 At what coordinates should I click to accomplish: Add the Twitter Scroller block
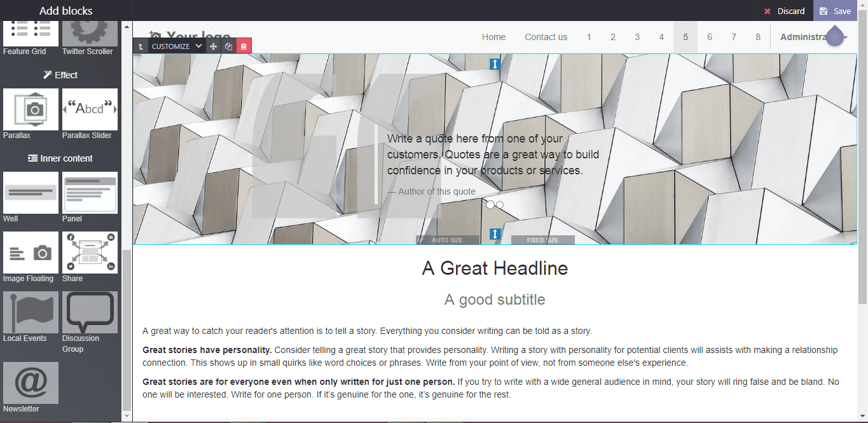(90, 38)
